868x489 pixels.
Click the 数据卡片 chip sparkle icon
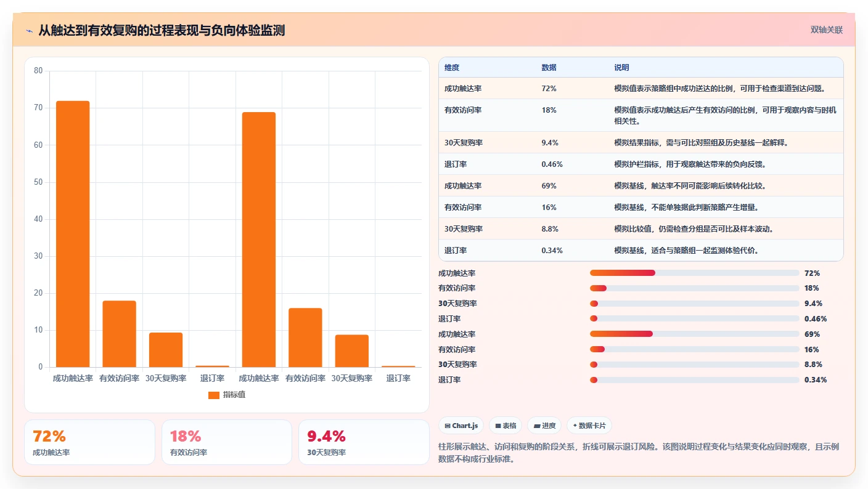point(575,426)
